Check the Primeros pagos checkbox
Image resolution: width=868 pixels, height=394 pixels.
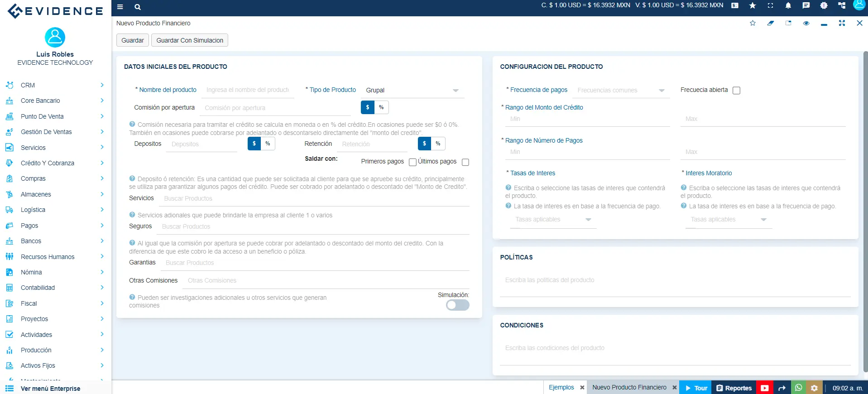[x=412, y=162]
